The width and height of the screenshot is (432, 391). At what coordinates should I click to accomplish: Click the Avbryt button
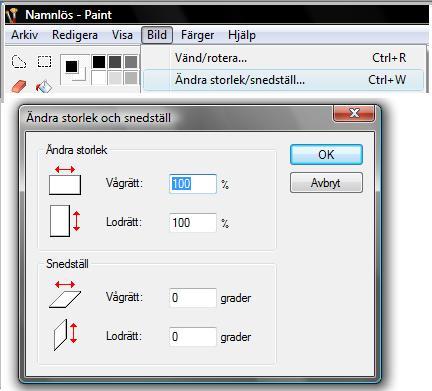pos(326,183)
